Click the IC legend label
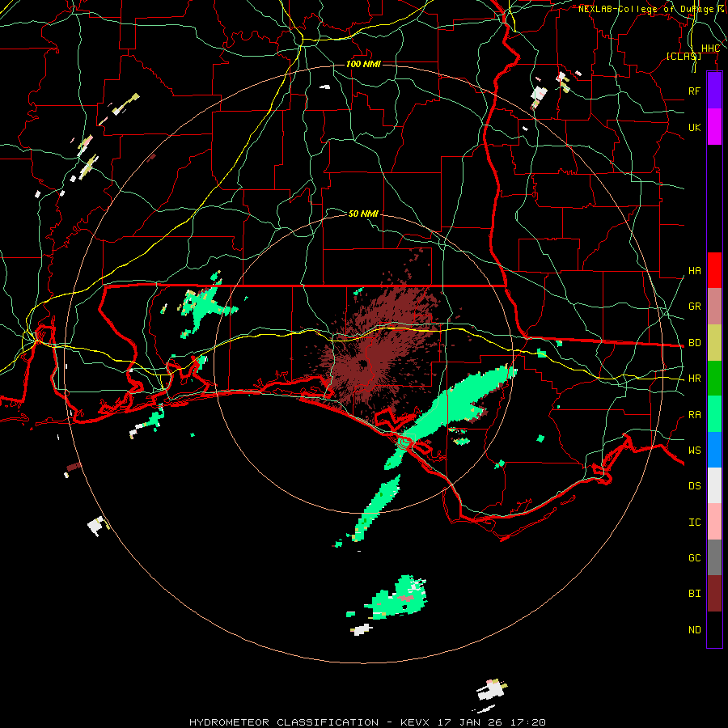The image size is (728, 728). [695, 523]
